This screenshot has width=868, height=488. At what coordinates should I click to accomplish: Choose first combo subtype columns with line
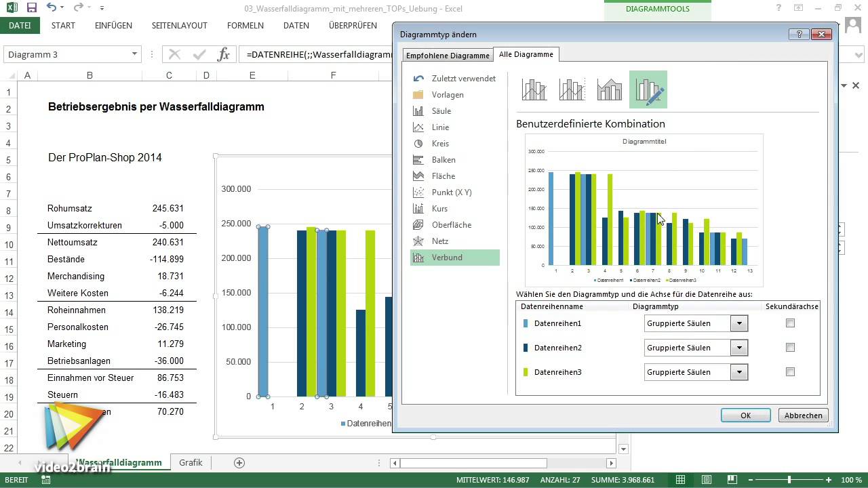tap(534, 89)
